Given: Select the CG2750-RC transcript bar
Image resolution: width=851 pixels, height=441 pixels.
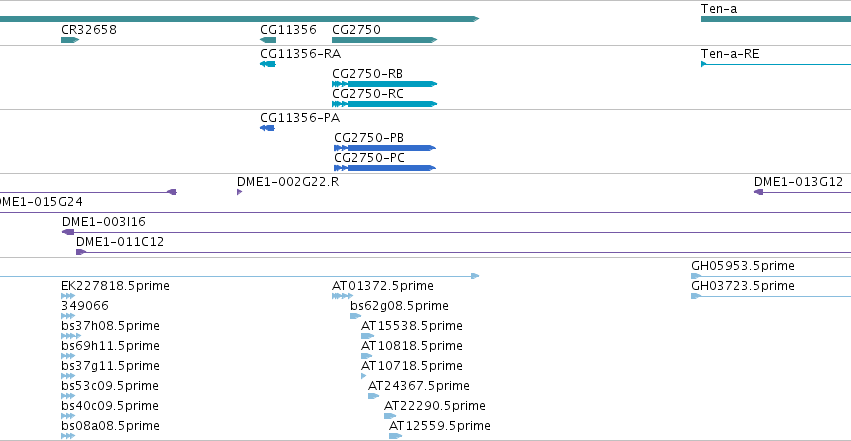Looking at the screenshot, I should tap(384, 104).
